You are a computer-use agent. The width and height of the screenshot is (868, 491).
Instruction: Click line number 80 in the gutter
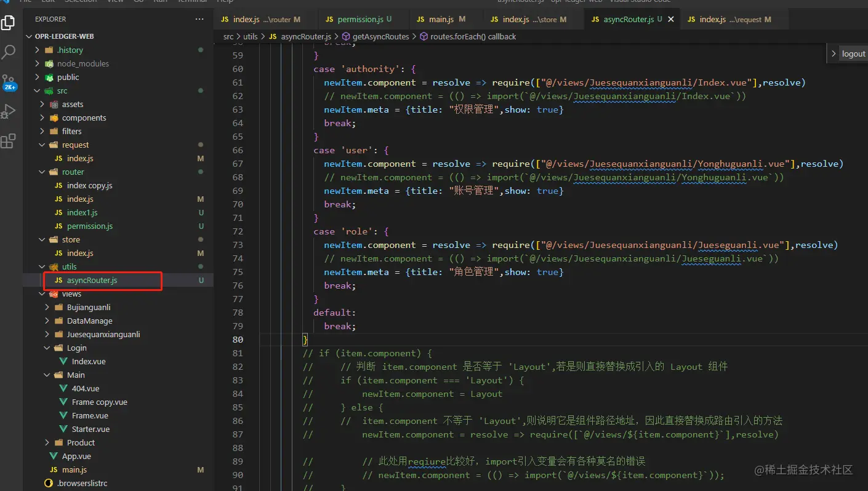tap(238, 340)
